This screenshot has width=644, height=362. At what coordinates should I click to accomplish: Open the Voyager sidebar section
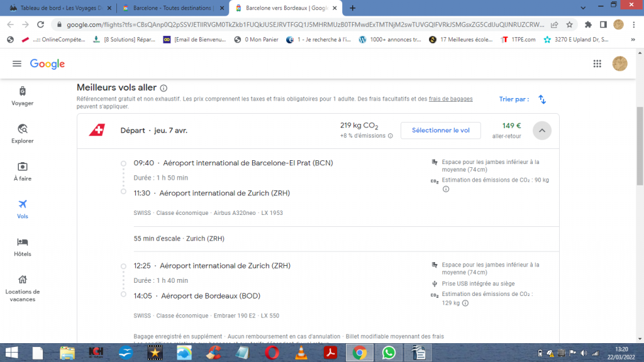click(22, 96)
